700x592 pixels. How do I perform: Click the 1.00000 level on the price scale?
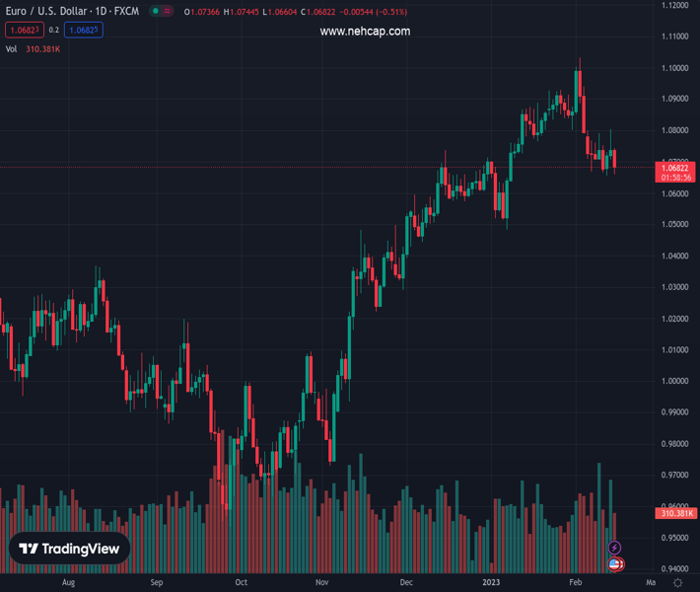[x=676, y=381]
